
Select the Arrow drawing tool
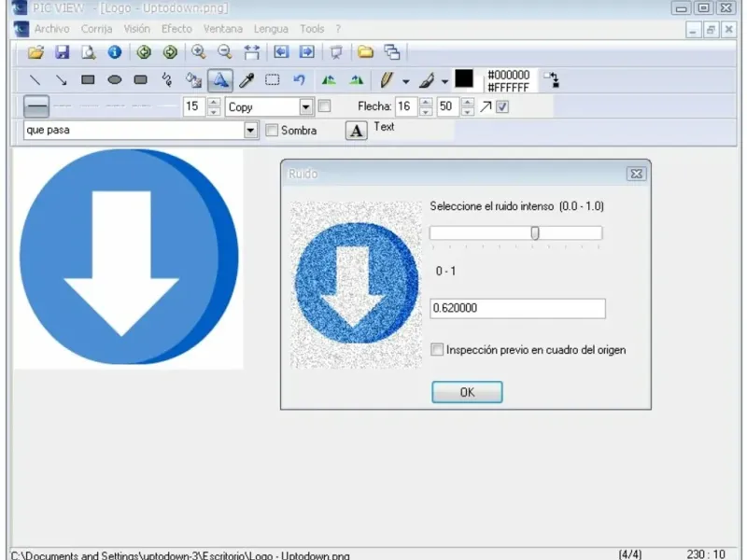click(61, 79)
